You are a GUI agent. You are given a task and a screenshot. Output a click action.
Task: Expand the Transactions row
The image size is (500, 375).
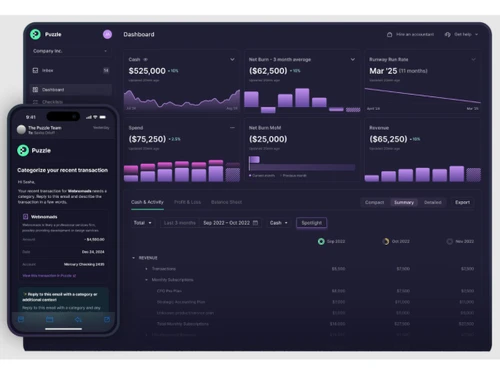[146, 269]
